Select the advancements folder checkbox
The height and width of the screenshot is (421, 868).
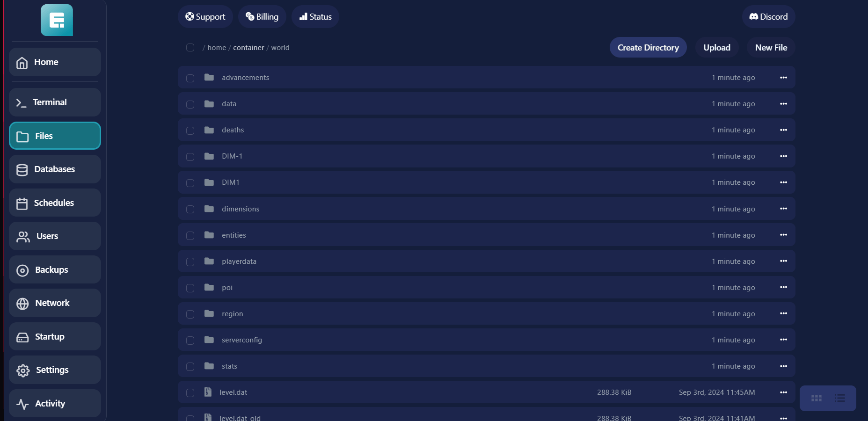point(190,78)
